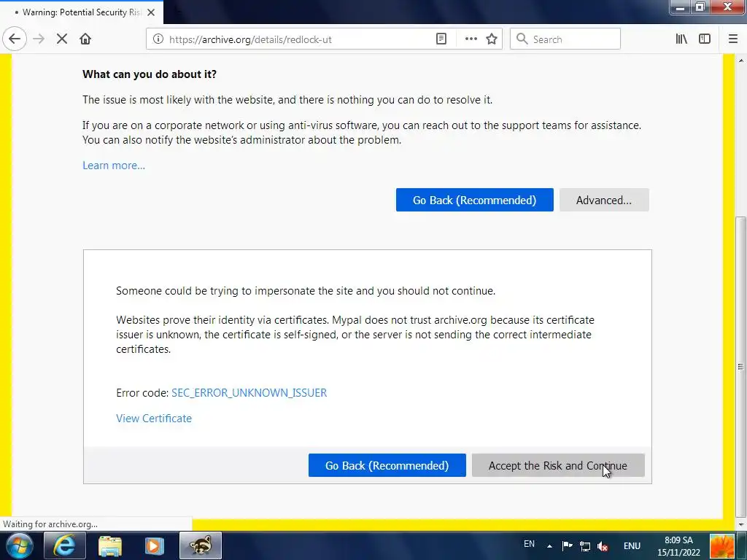The image size is (747, 560).
Task: Open Windows Media Player on the taskbar
Action: click(155, 545)
